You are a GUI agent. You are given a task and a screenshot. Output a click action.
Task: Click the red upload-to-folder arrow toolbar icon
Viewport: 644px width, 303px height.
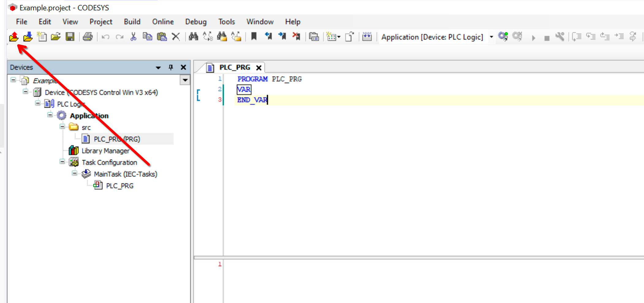(x=14, y=37)
